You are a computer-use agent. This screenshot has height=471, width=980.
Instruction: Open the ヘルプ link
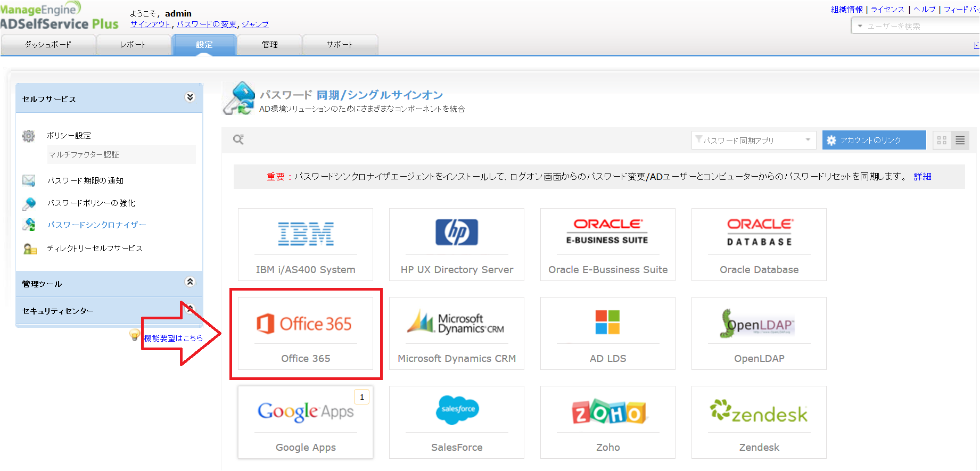click(x=924, y=10)
